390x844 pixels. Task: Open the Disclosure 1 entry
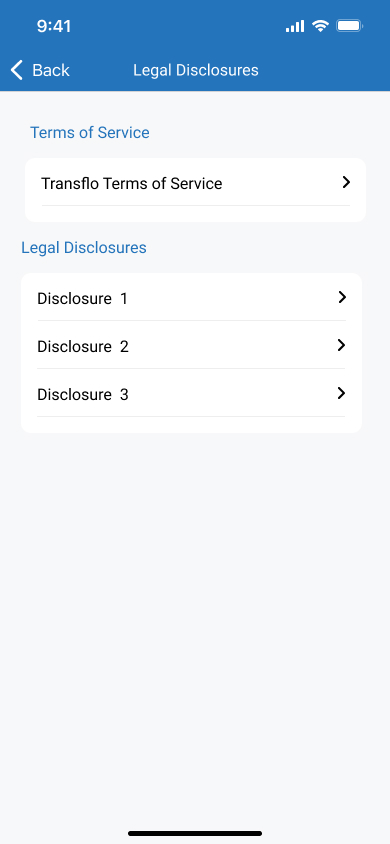191,298
